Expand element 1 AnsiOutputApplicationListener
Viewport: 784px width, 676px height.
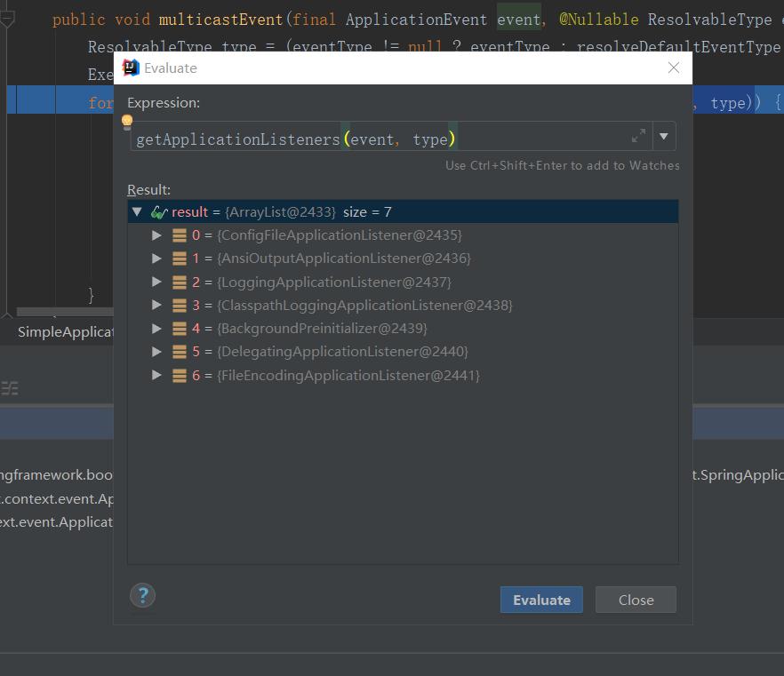coord(156,258)
